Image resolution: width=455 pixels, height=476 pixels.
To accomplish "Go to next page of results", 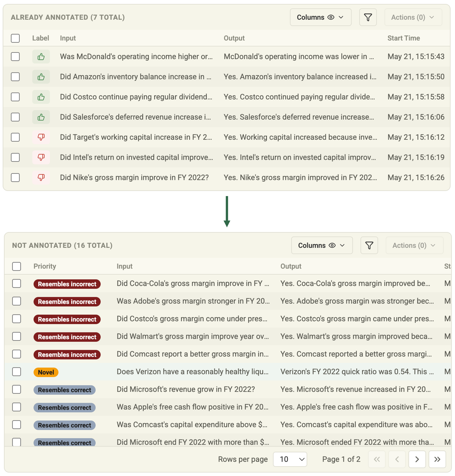I will click(x=417, y=459).
